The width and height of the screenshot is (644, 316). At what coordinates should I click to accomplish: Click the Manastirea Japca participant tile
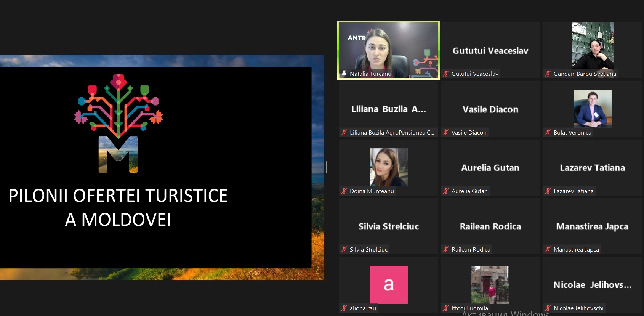592,226
